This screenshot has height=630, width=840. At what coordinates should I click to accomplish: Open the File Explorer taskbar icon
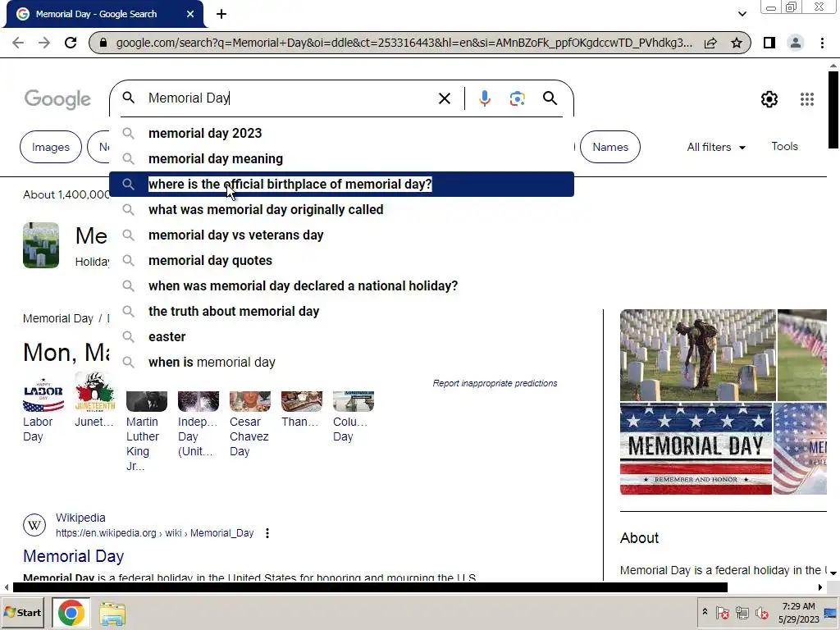pos(112,614)
